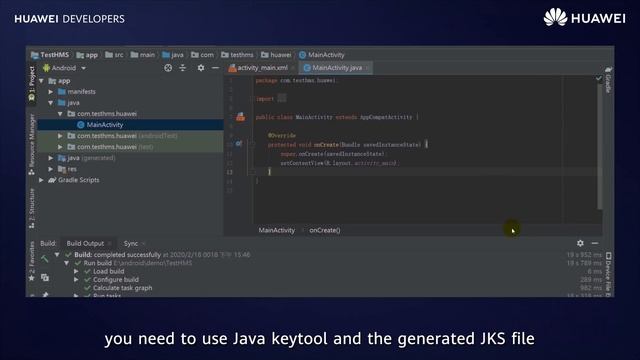Viewport: 640px width, 360px height.
Task: Click MainActivity in the breadcrumb bar
Action: coord(322,55)
